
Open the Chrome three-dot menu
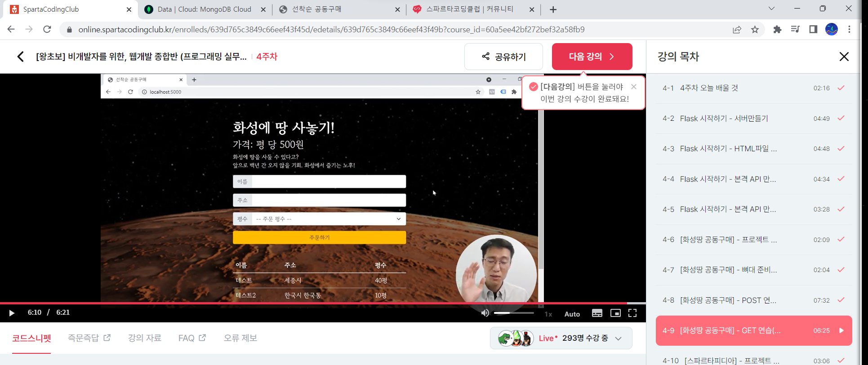click(x=849, y=30)
